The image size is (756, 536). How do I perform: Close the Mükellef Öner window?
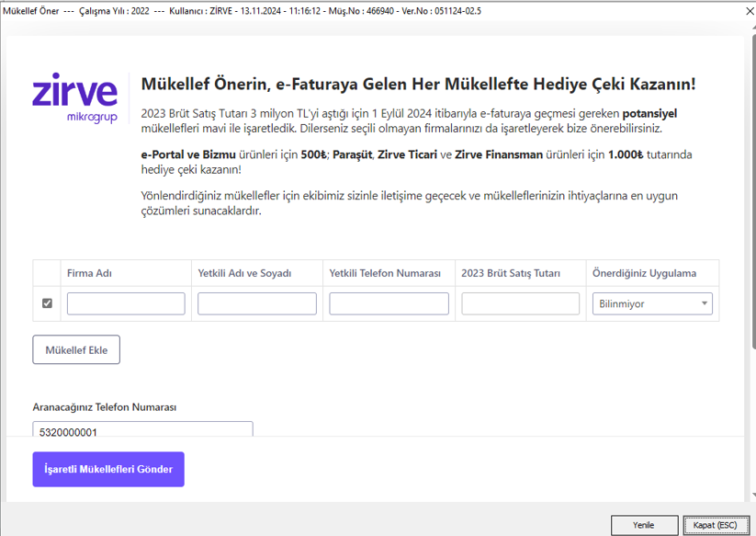(x=750, y=11)
